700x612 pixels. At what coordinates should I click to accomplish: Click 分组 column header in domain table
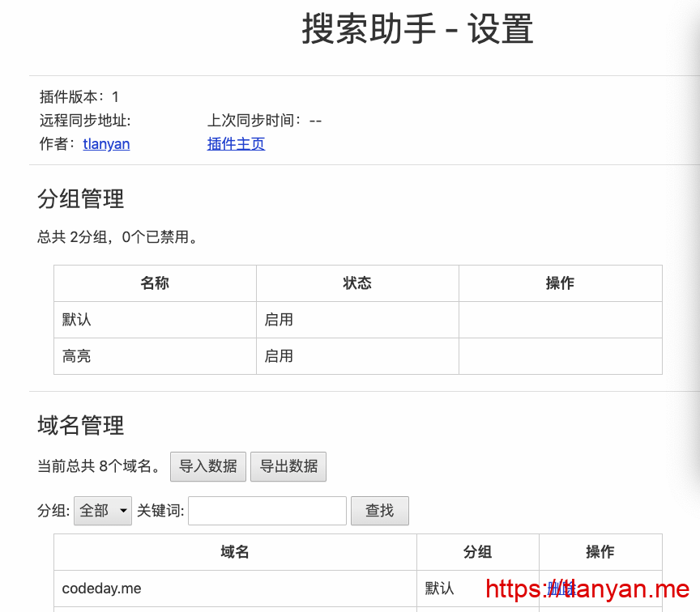[478, 552]
